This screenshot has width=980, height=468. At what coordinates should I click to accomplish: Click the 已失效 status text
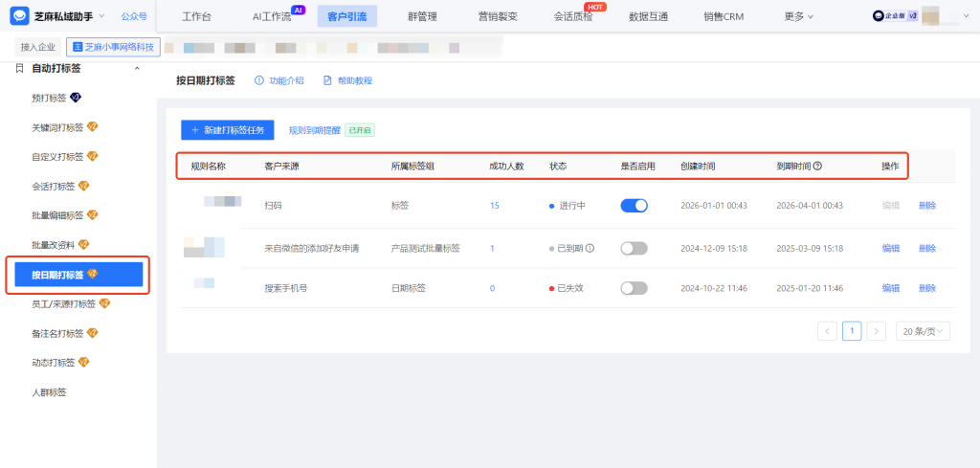[570, 288]
